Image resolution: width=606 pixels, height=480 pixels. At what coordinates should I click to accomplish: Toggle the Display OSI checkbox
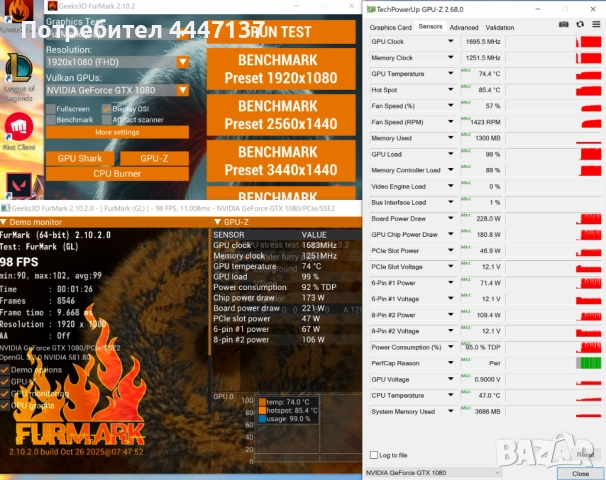pos(107,109)
